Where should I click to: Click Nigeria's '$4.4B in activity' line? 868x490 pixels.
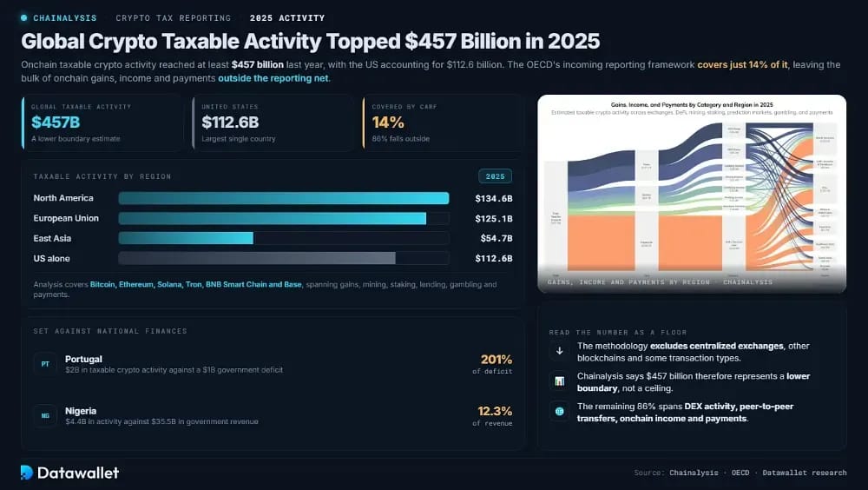tap(161, 421)
